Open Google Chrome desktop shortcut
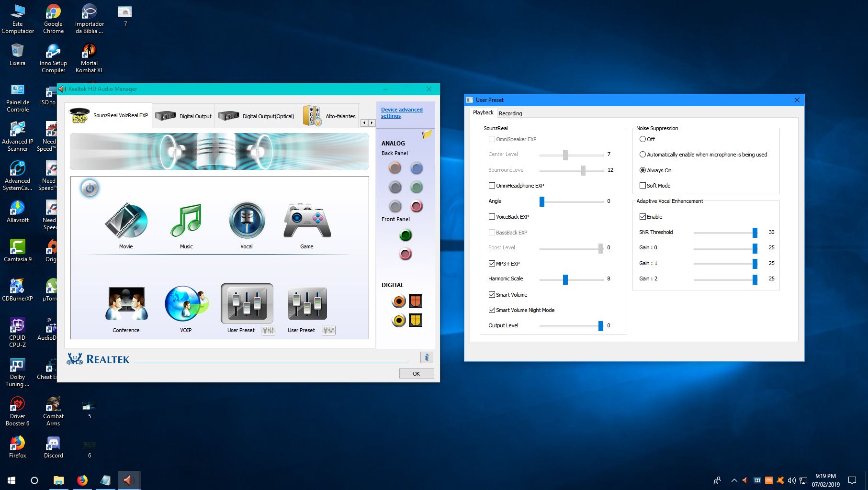Image resolution: width=868 pixels, height=490 pixels. point(53,19)
